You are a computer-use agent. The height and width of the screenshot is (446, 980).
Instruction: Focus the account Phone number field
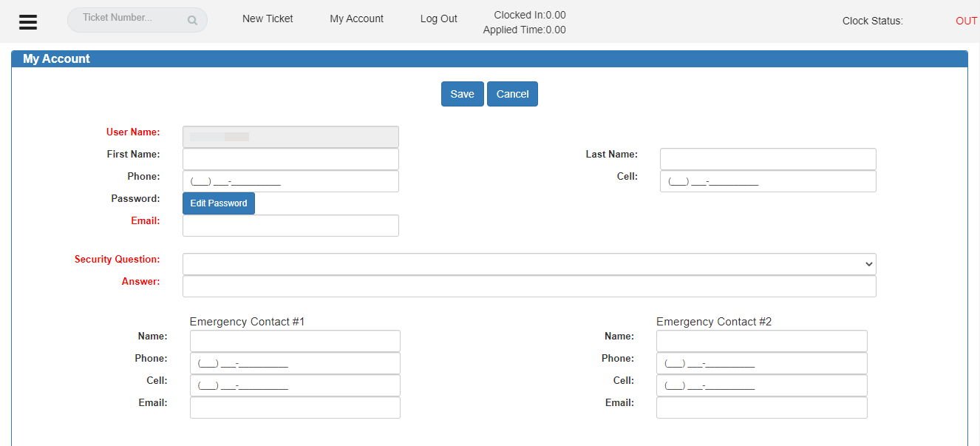[290, 181]
